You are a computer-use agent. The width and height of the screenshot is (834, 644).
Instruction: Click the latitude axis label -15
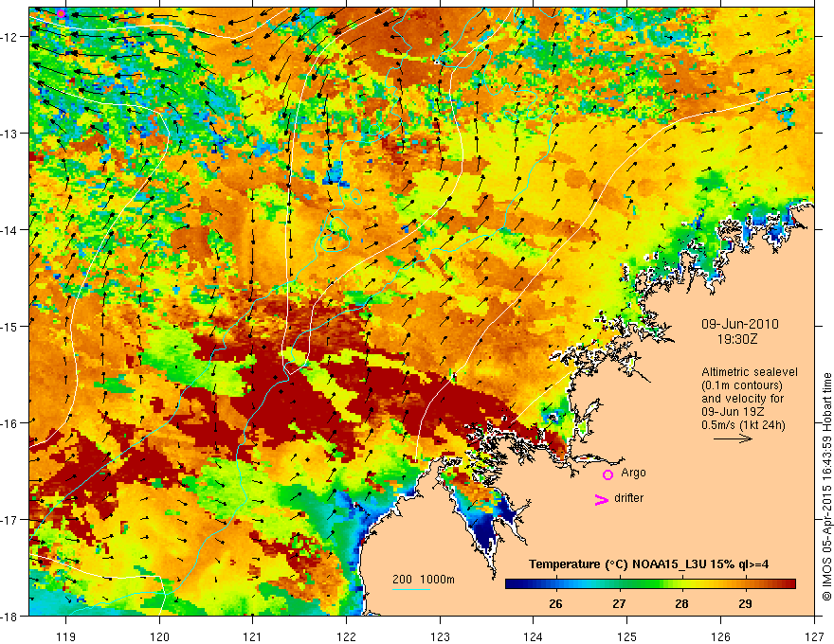tap(10, 326)
